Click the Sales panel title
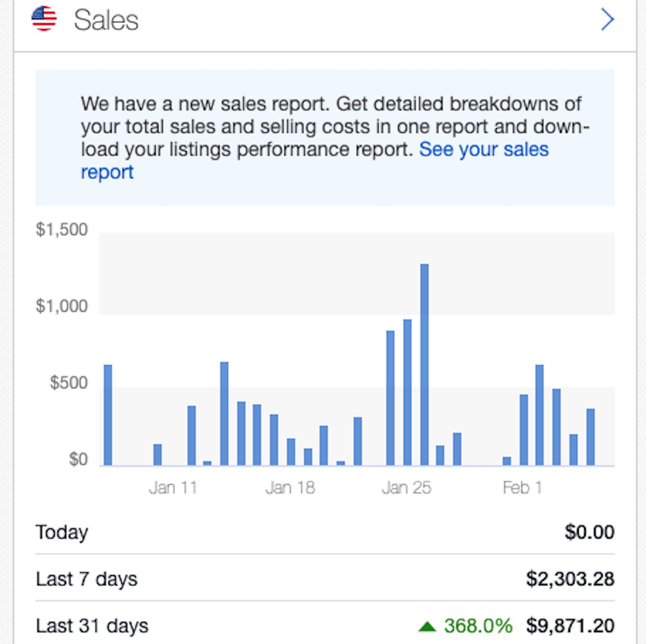Viewport: 646px width, 644px height. point(106,20)
